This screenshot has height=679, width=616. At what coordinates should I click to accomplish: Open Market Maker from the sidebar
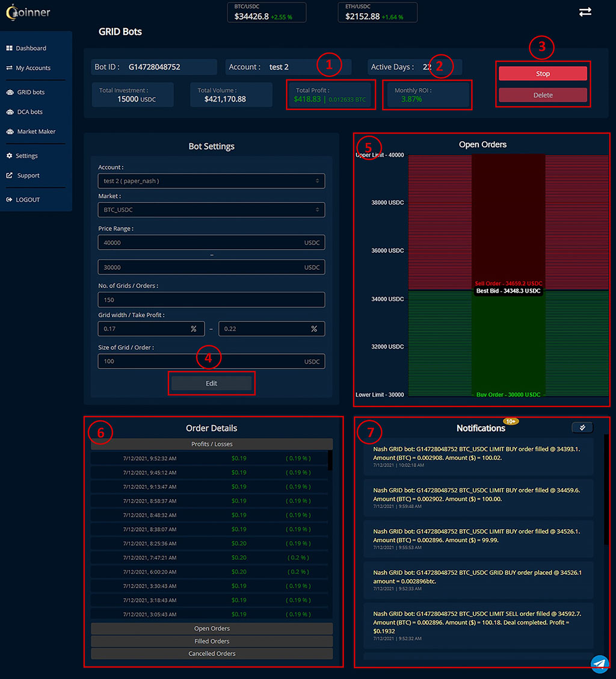pyautogui.click(x=35, y=131)
